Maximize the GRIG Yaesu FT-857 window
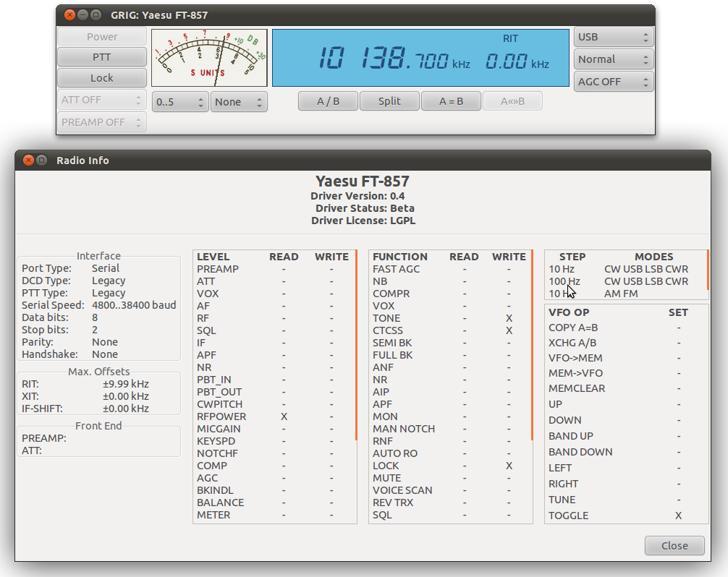This screenshot has width=728, height=577. 96,15
